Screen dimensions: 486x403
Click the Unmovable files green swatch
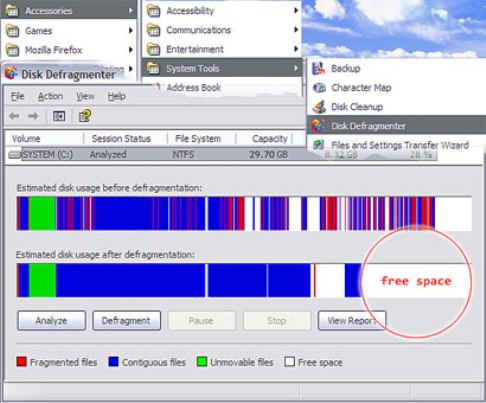(202, 362)
